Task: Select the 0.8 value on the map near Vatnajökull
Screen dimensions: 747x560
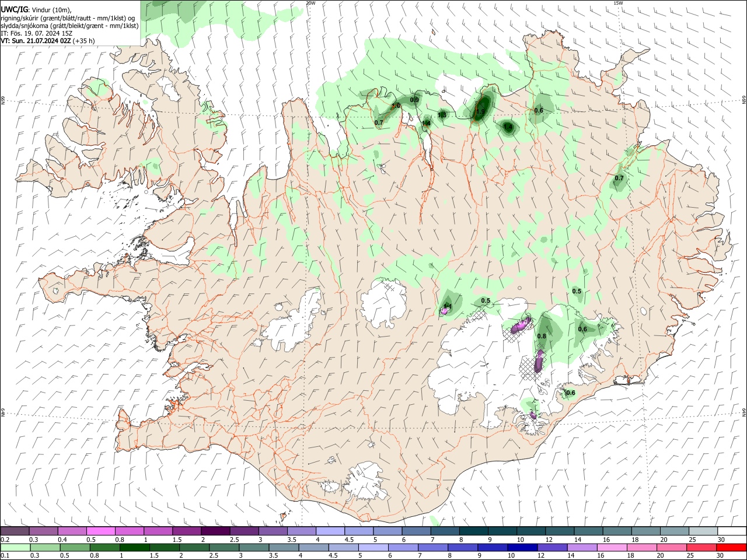Action: tap(542, 336)
